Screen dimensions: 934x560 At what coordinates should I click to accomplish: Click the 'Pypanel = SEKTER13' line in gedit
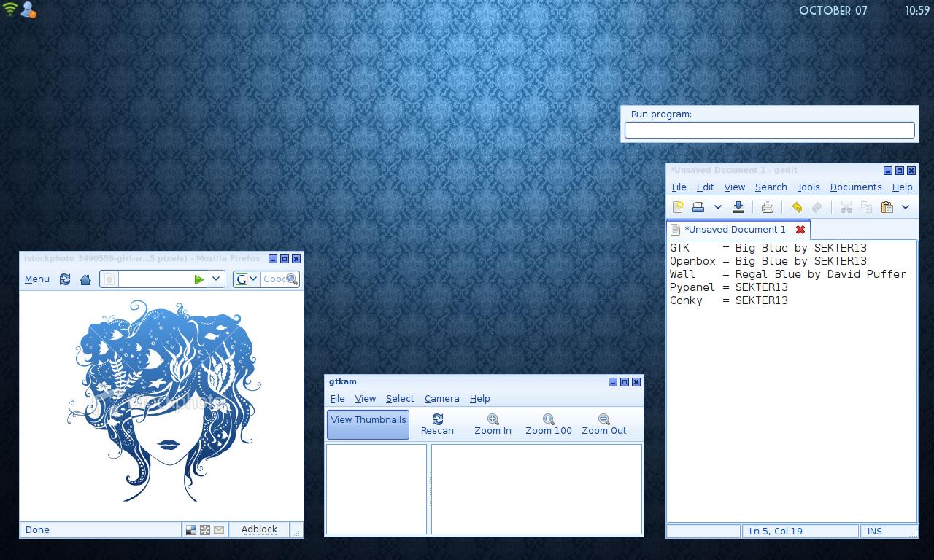[x=729, y=287]
